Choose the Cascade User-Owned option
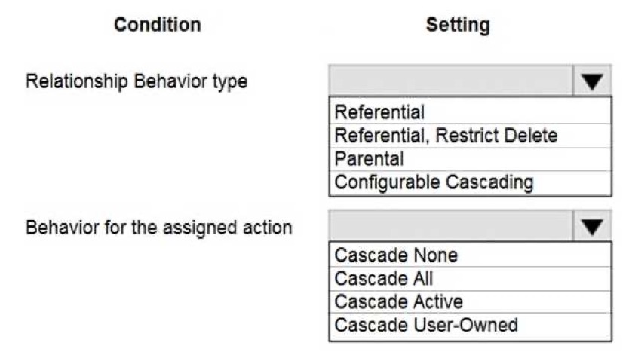 pos(471,325)
